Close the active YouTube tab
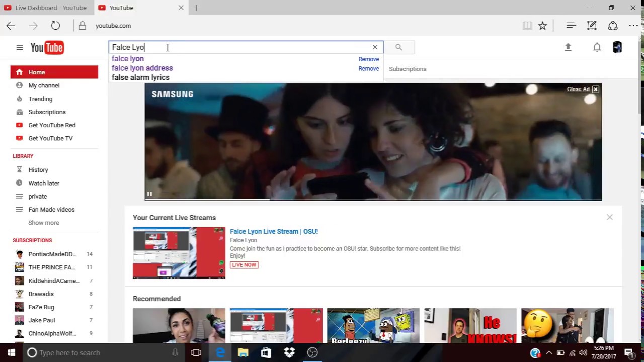 [181, 8]
